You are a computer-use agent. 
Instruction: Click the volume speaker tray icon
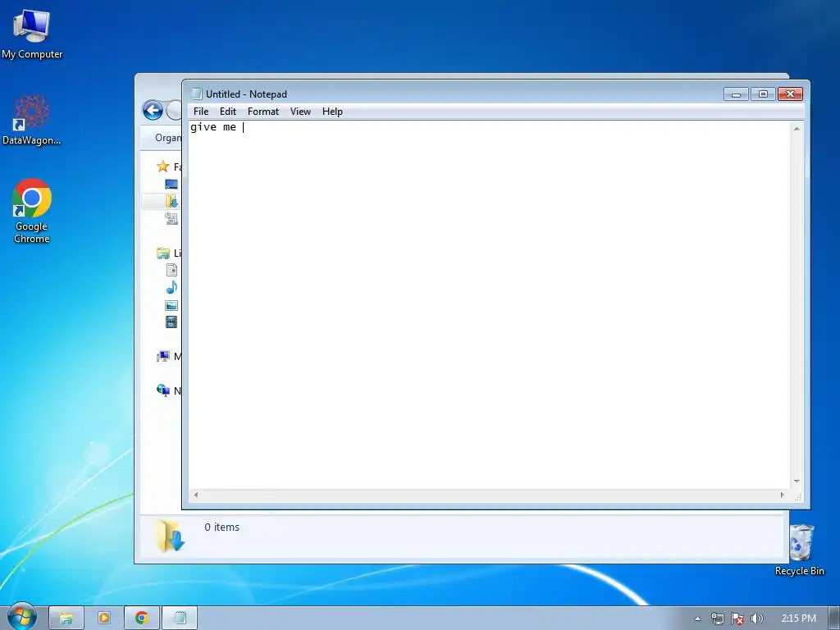pos(757,619)
